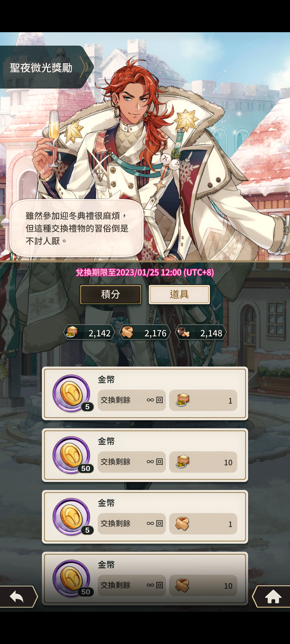Select the 50 coin icon costing ten scarves
Viewport: 290px width, 644px height.
click(x=72, y=579)
